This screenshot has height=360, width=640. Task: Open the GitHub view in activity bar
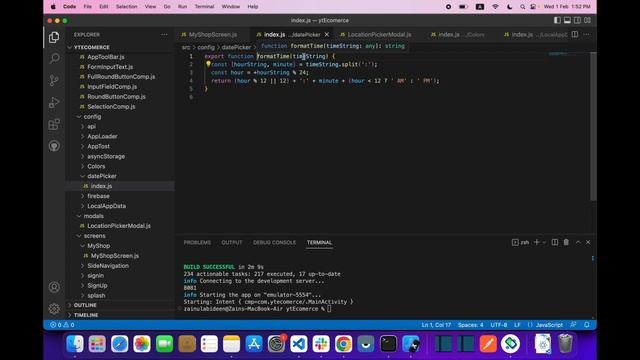(54, 146)
